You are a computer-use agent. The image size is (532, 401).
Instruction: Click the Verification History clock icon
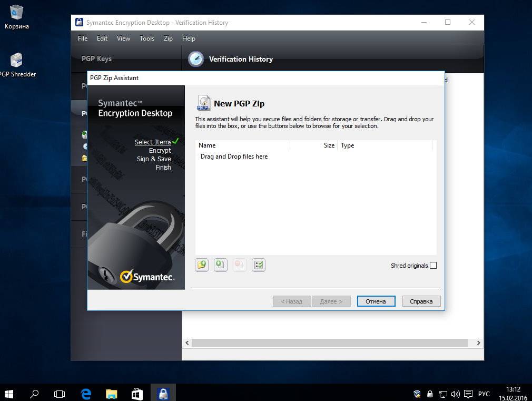[x=196, y=59]
